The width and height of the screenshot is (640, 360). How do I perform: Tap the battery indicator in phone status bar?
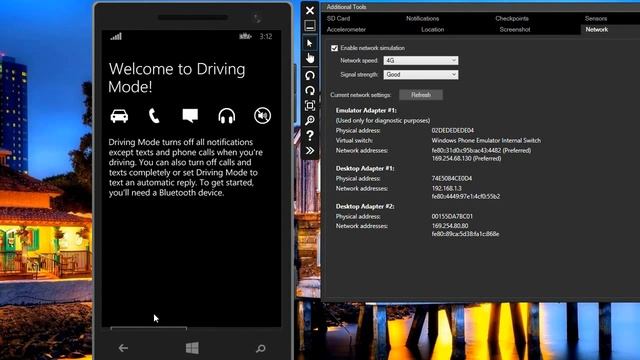(x=245, y=36)
